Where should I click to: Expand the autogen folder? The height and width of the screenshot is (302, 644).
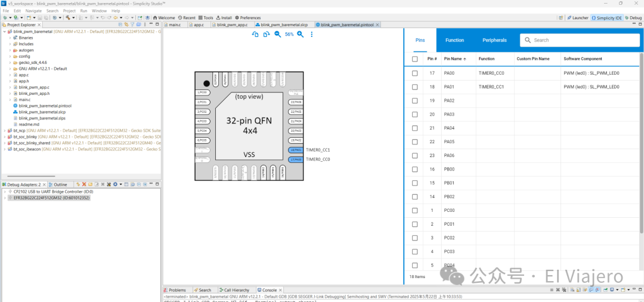click(x=10, y=50)
